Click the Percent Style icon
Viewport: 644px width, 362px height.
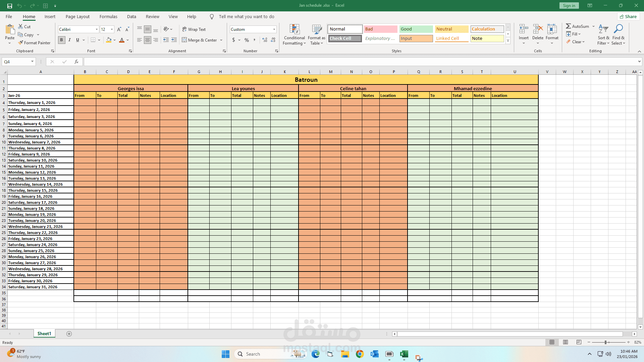[x=247, y=40]
